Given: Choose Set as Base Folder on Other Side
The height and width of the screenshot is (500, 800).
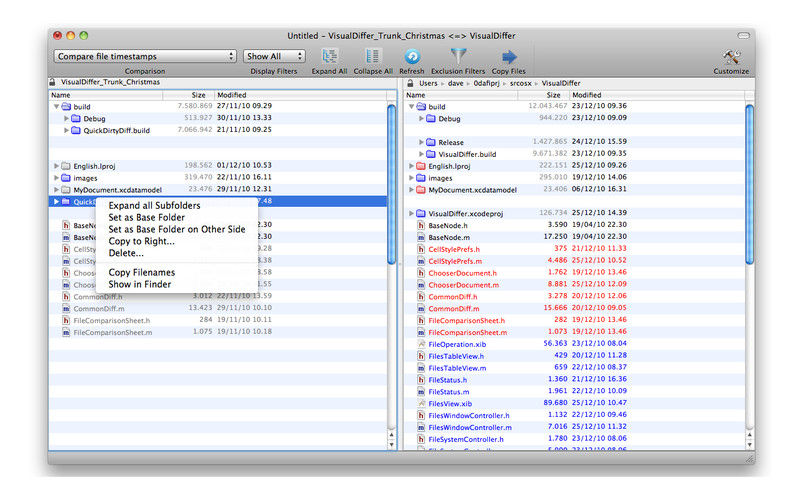Looking at the screenshot, I should (x=177, y=229).
